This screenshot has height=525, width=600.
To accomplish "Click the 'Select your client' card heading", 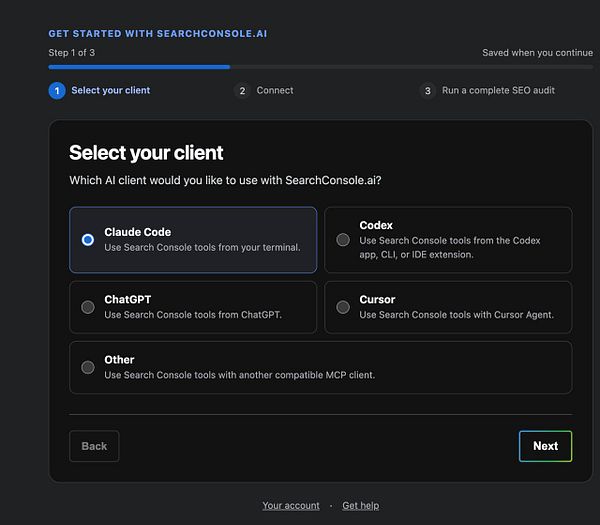I will click(146, 153).
